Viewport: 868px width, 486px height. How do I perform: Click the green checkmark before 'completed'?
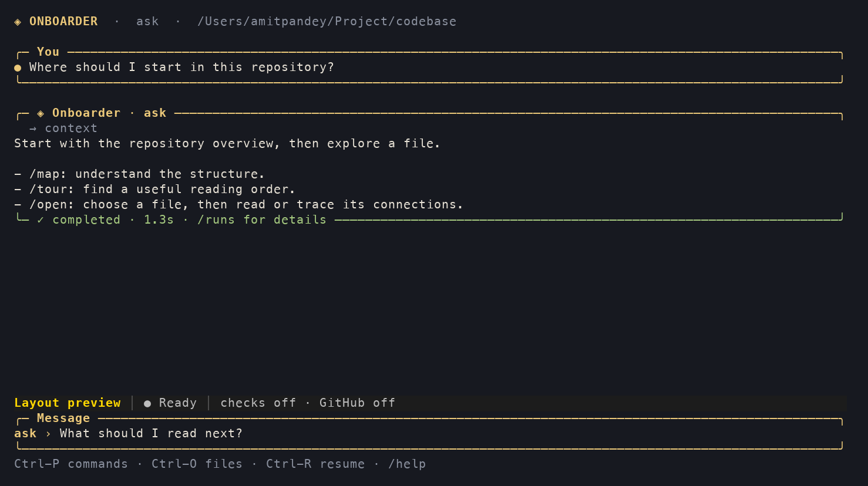(x=41, y=220)
